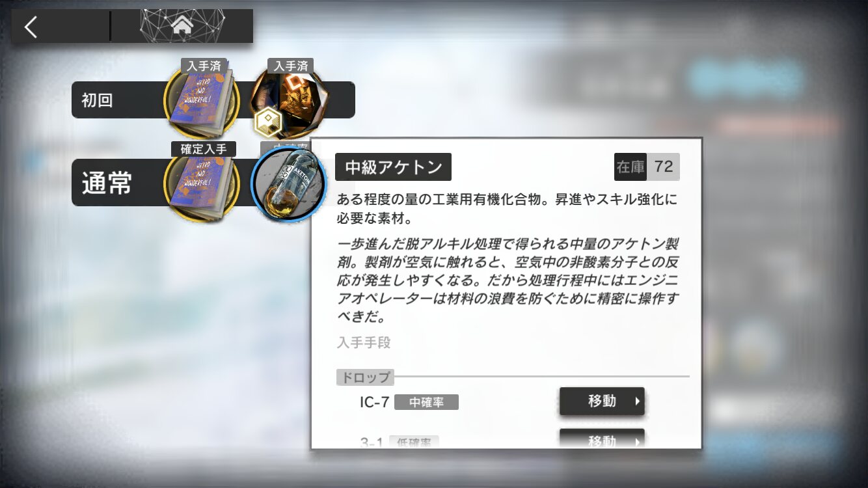Select the orange 初回 reward icon
Screen dimensions: 868x488
289,100
